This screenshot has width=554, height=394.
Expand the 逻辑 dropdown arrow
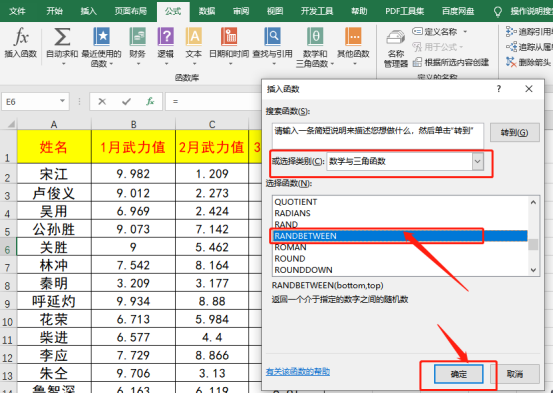click(166, 64)
